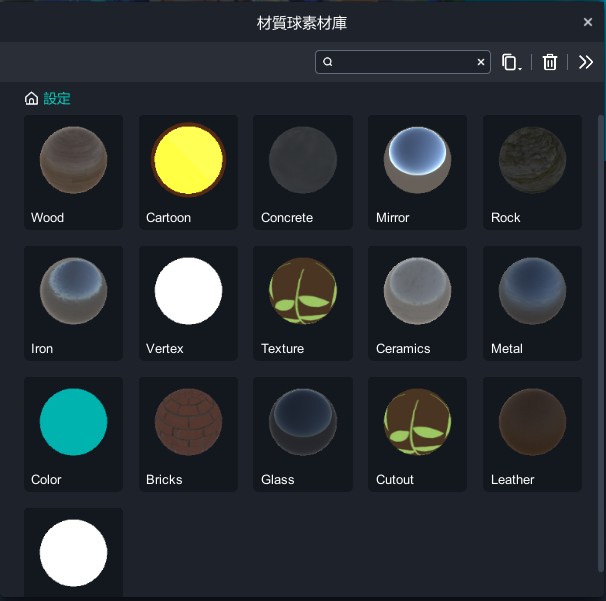Go to the 設定 home breadcrumb

pyautogui.click(x=57, y=99)
